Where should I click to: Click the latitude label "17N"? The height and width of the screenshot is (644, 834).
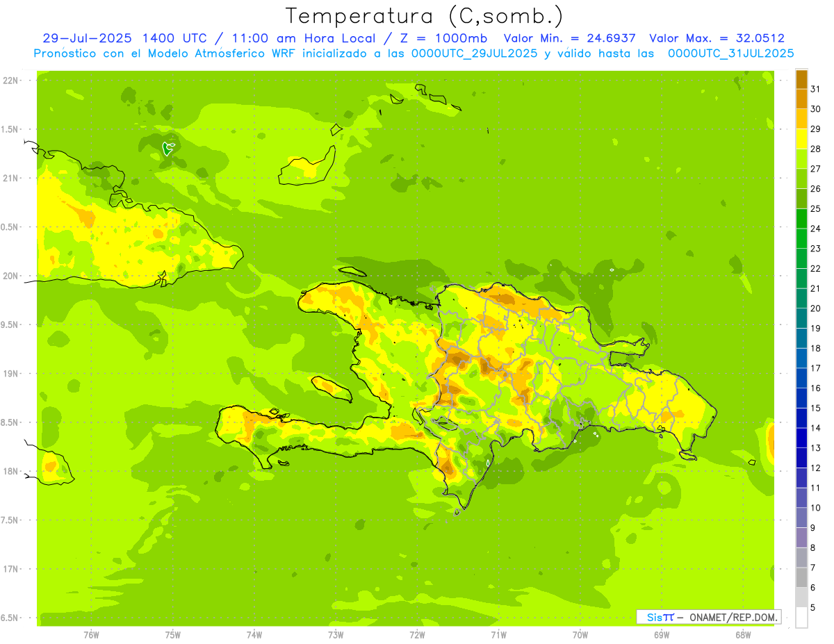point(11,569)
